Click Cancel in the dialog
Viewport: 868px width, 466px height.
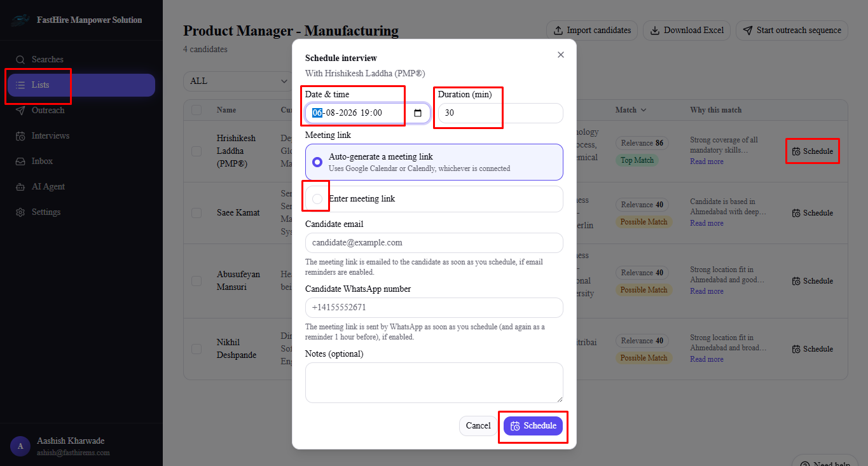(x=478, y=426)
